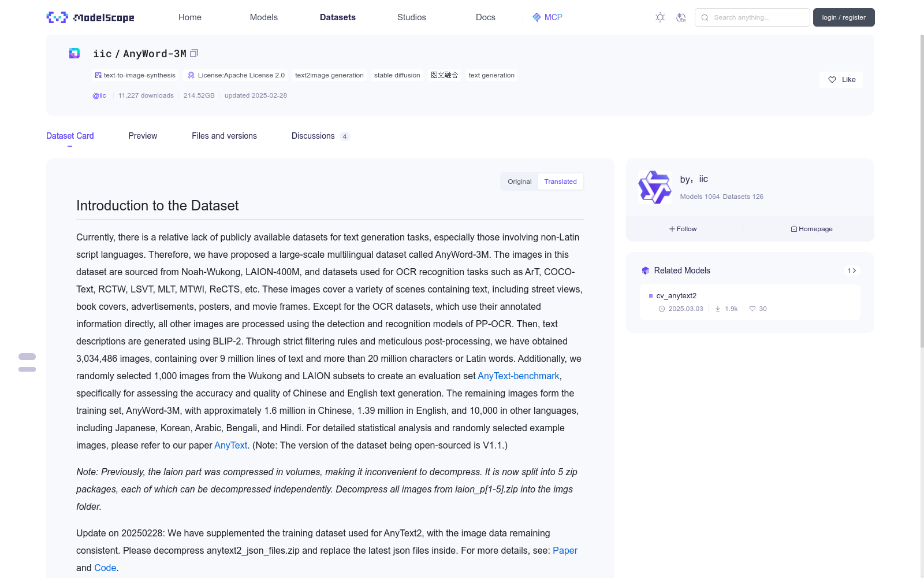The image size is (924, 578).
Task: Click the Models 1064 count
Action: point(700,197)
